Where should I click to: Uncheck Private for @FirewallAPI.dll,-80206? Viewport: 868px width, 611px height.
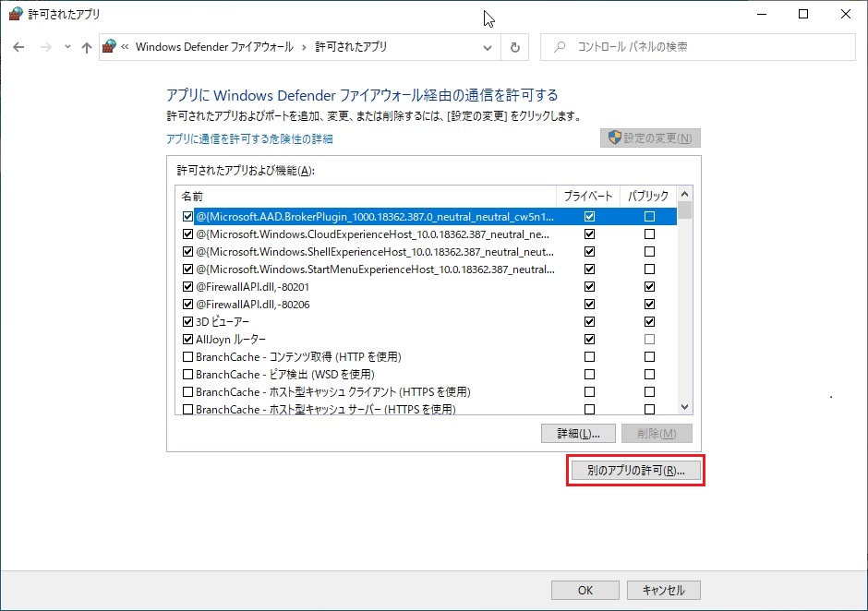(x=589, y=305)
